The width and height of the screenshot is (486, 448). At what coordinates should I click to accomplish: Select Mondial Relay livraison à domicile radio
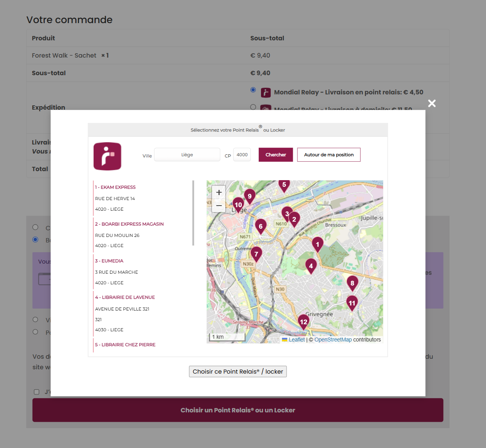point(253,107)
